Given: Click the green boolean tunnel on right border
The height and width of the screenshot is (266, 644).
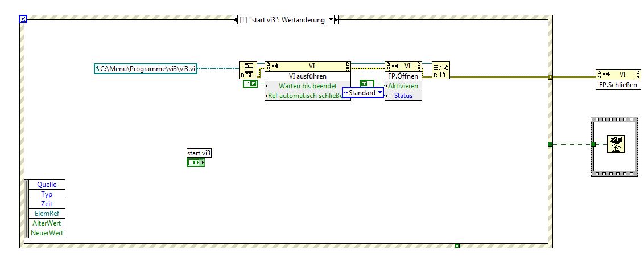Looking at the screenshot, I should pos(550,144).
